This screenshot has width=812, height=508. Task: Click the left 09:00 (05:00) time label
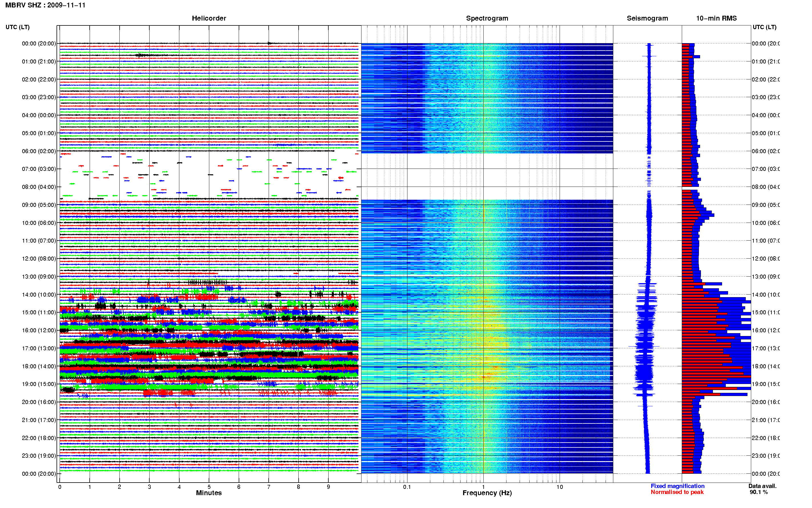coord(39,205)
